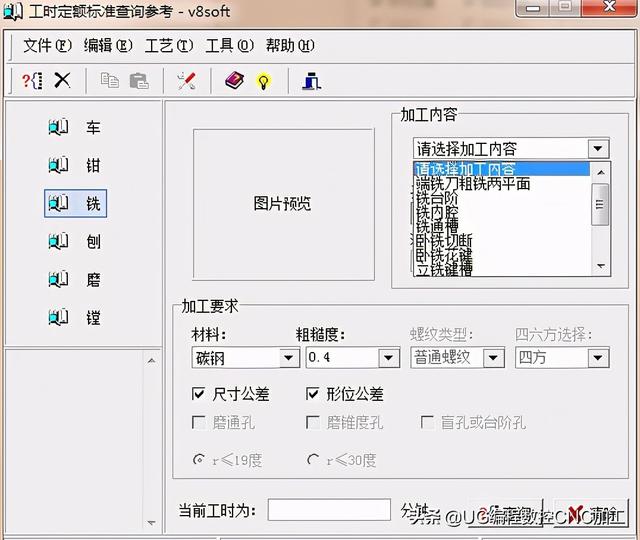Choose 立铣键槽 from the list
Image resolution: width=640 pixels, height=540 pixels.
coord(502,269)
